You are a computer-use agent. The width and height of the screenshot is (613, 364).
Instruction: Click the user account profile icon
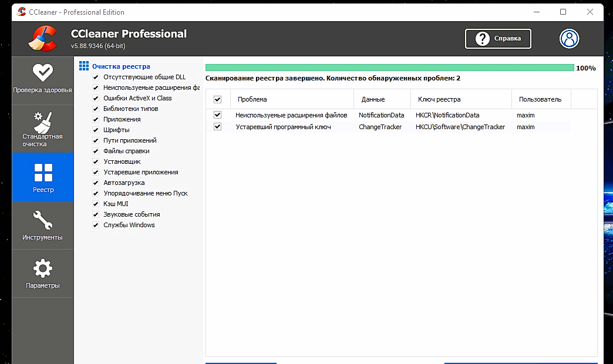pyautogui.click(x=569, y=38)
